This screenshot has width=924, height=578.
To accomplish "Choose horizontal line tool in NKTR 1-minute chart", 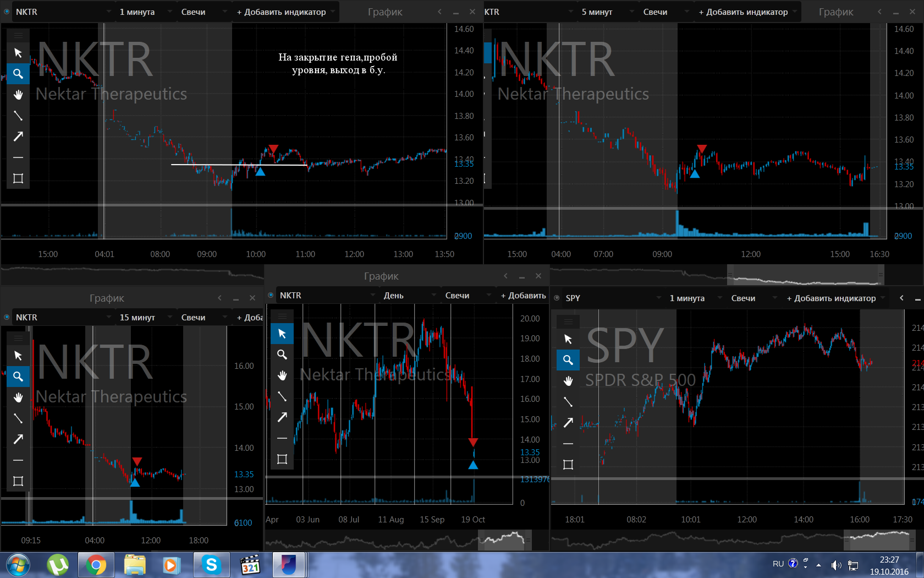I will [x=18, y=157].
